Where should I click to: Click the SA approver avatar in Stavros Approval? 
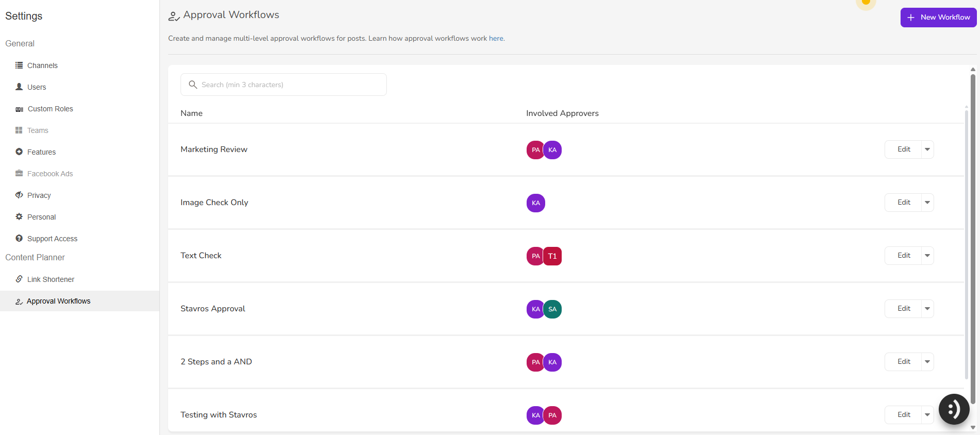point(552,309)
